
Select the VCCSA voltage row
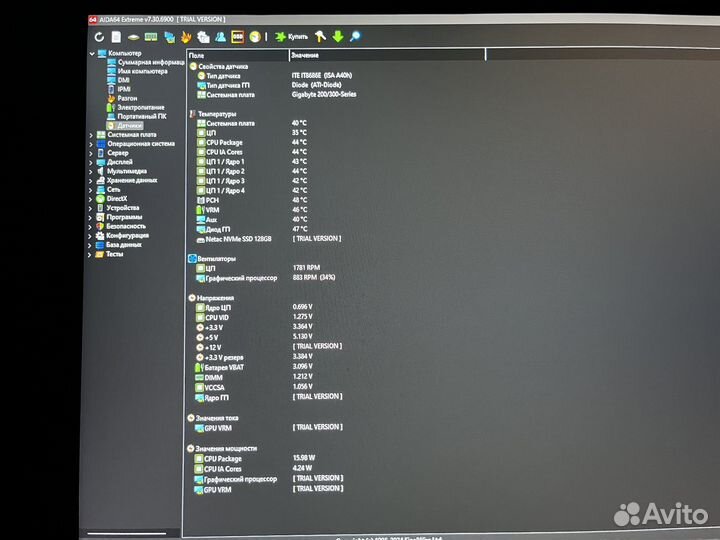(x=254, y=388)
